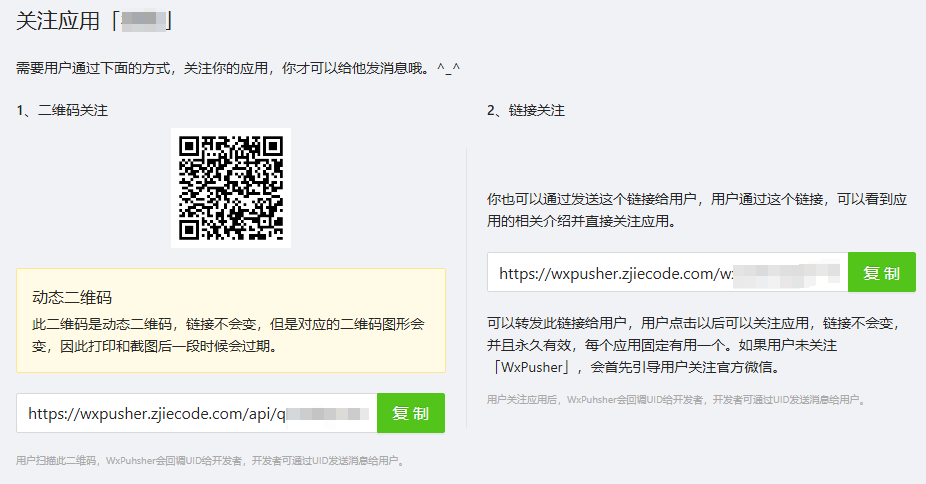This screenshot has height=484, width=926.
Task: Click the blurred portion of the right URL
Action: tap(790, 272)
